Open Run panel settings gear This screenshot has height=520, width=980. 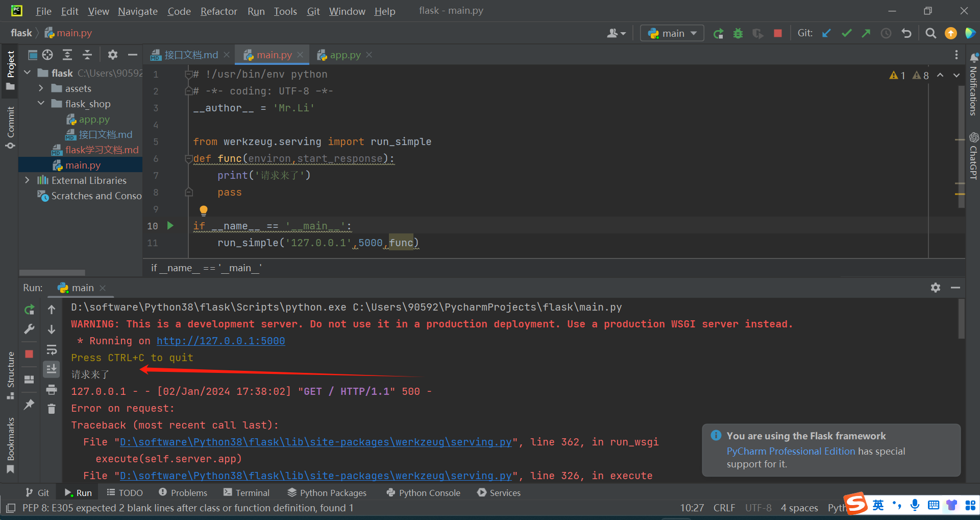[936, 288]
